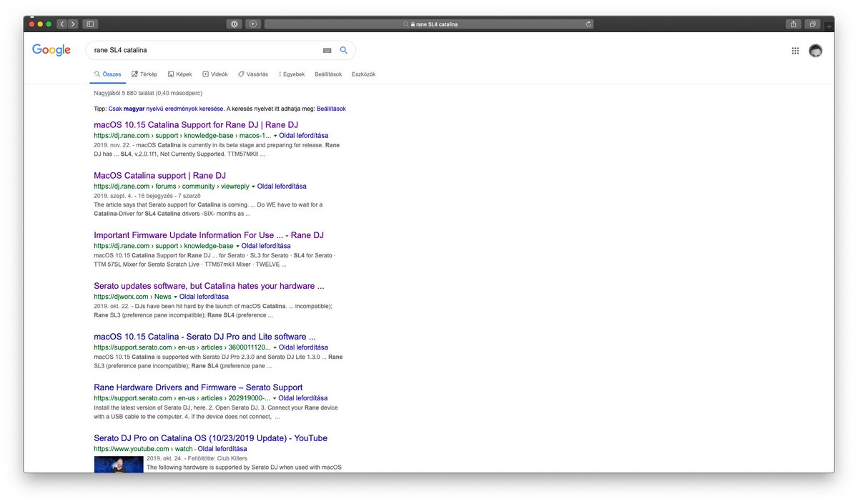Switch to the Videók tab
Image resolution: width=858 pixels, height=504 pixels.
click(215, 74)
